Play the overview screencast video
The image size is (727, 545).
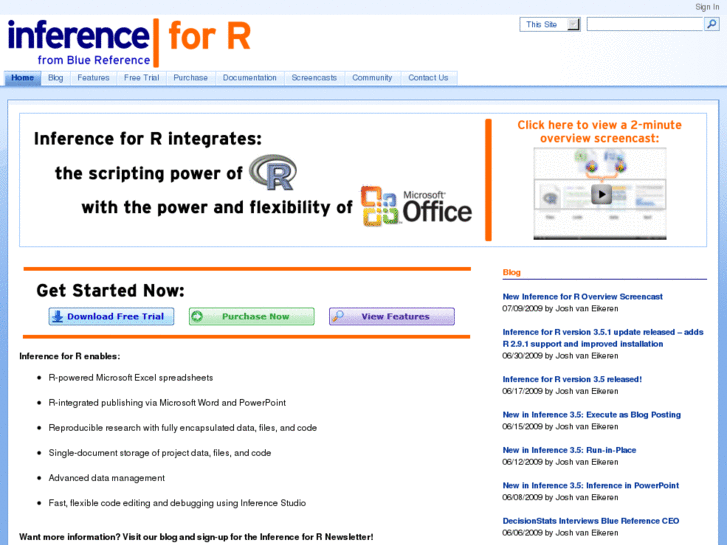[x=601, y=194]
